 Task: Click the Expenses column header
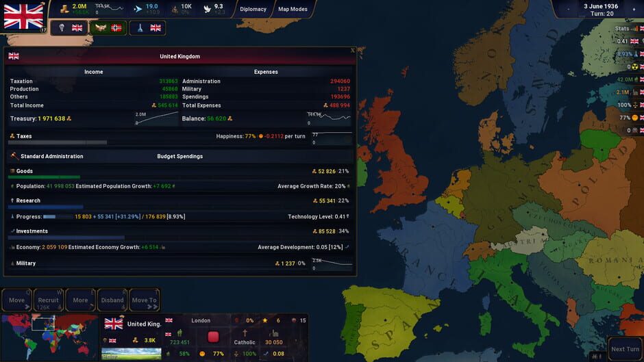(266, 72)
